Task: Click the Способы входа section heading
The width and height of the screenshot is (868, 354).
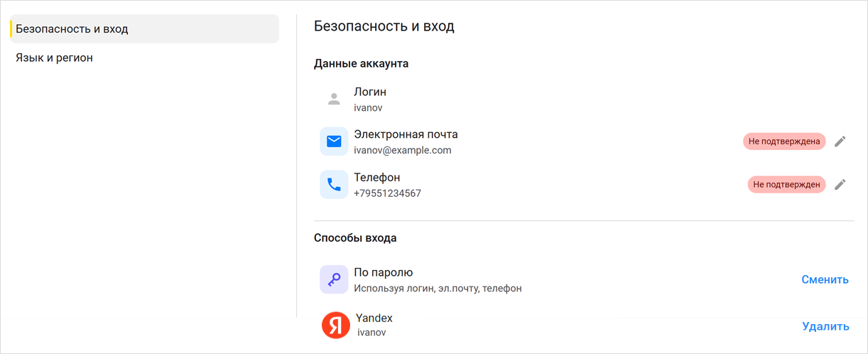Action: tap(355, 237)
